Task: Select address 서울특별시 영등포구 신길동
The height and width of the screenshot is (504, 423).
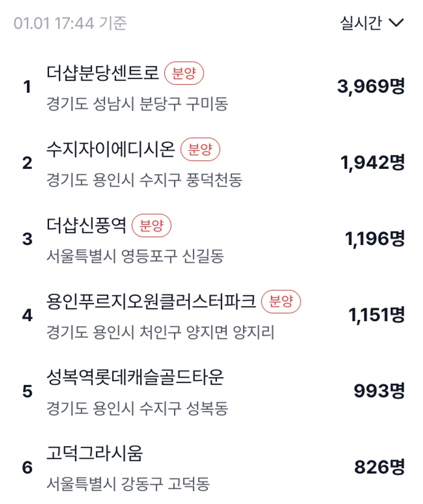Action: click(135, 256)
